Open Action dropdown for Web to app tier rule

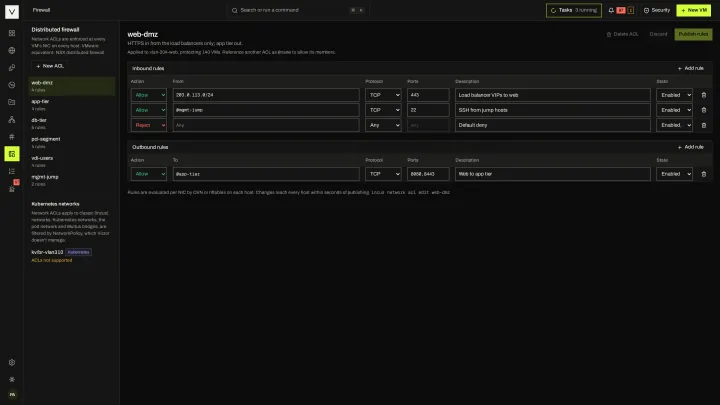pos(149,174)
